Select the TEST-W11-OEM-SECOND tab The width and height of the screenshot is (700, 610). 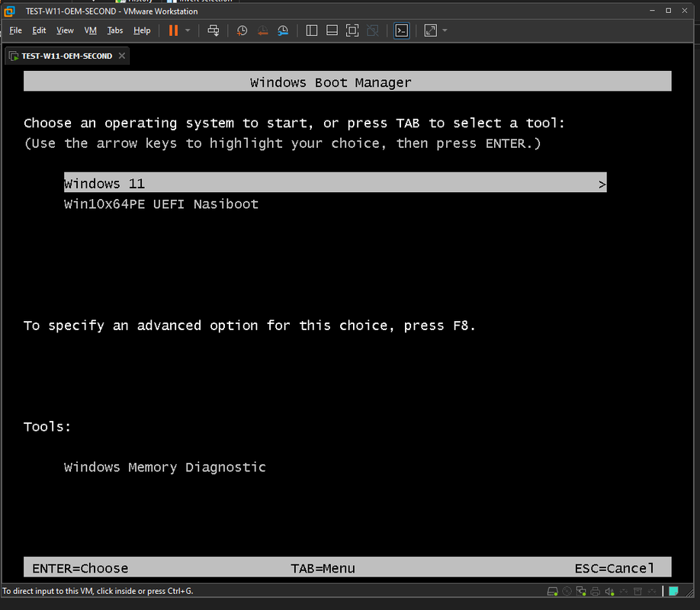point(66,56)
